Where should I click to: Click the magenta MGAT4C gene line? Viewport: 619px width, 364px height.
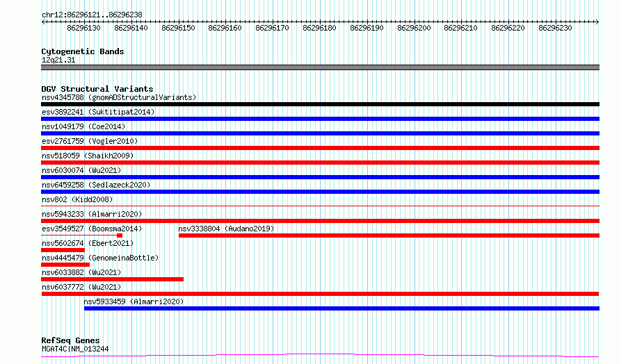(320, 356)
